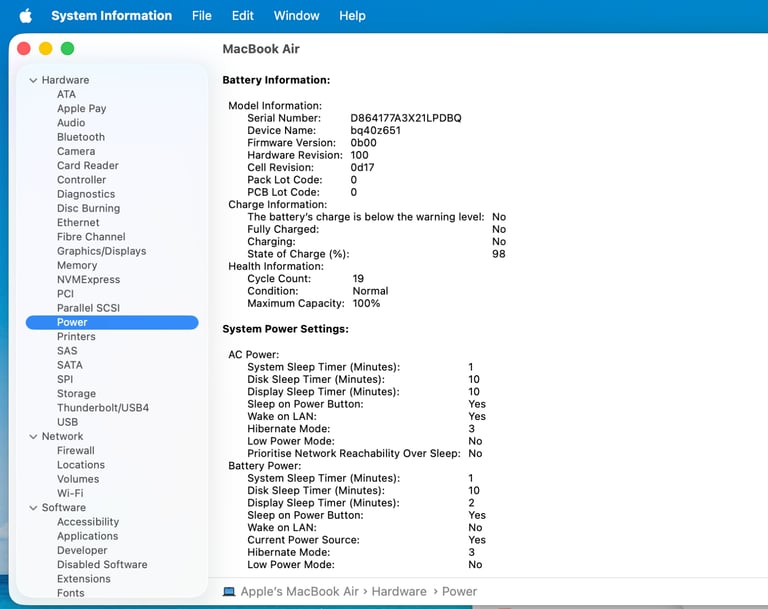The image size is (768, 609).
Task: Select Printers in the sidebar
Action: (x=76, y=337)
